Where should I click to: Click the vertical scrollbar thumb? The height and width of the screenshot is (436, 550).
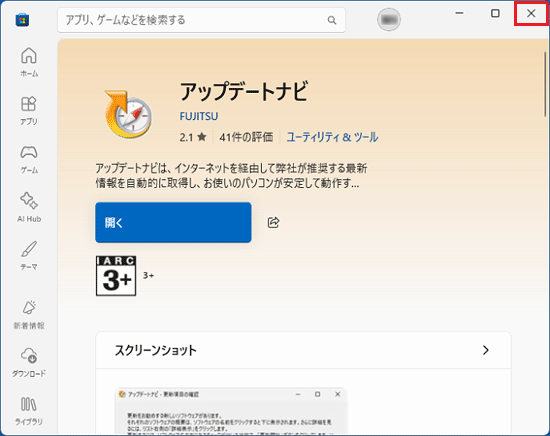tap(545, 84)
